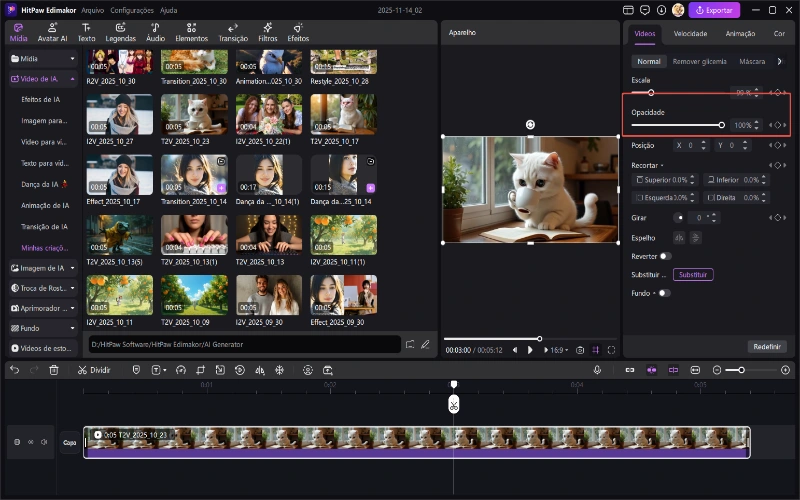Click the zoom out minus on timeline

click(717, 370)
